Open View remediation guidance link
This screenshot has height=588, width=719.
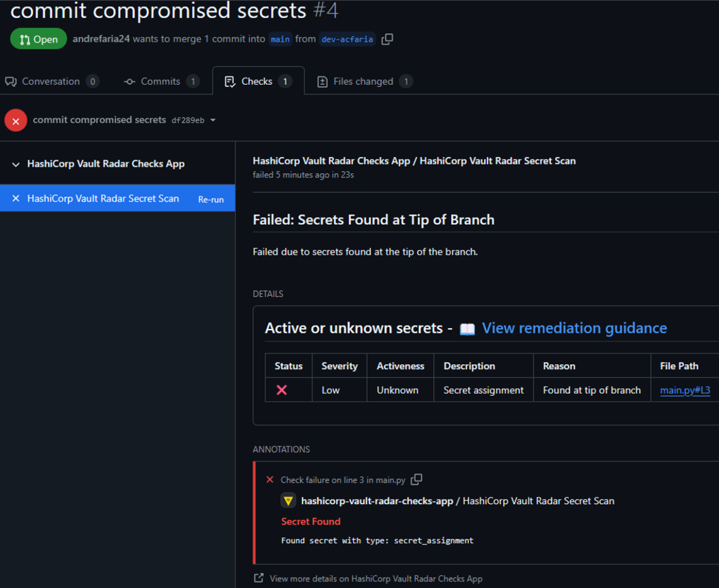[574, 328]
